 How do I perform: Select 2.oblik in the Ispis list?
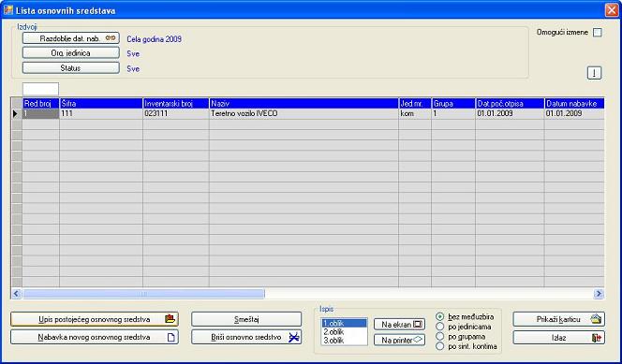(x=345, y=332)
